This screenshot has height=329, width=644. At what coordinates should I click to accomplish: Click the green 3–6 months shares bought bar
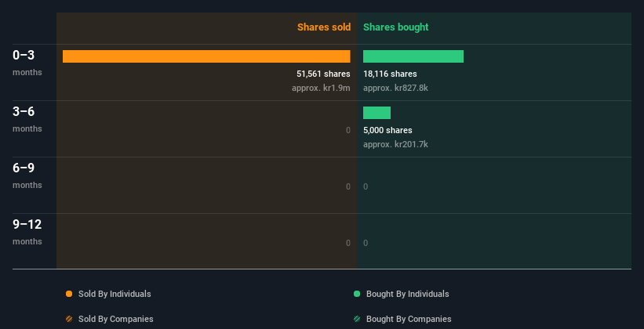coord(377,112)
